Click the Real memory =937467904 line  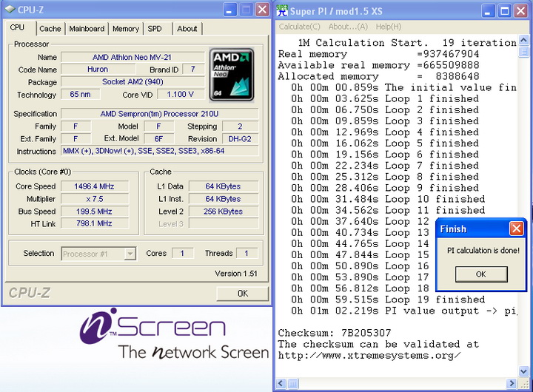[379, 54]
